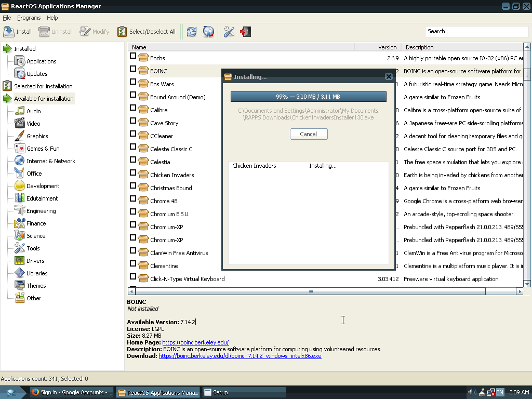This screenshot has height=399, width=532.
Task: Click the Installed root node
Action: 24,48
